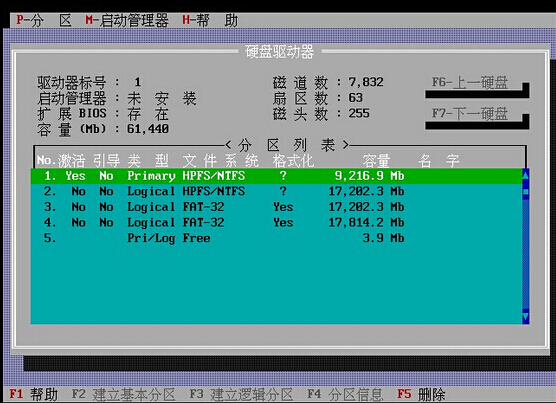The width and height of the screenshot is (556, 403).
Task: Click F3 建立逻辑分区 in bottom bar
Action: coord(241,394)
